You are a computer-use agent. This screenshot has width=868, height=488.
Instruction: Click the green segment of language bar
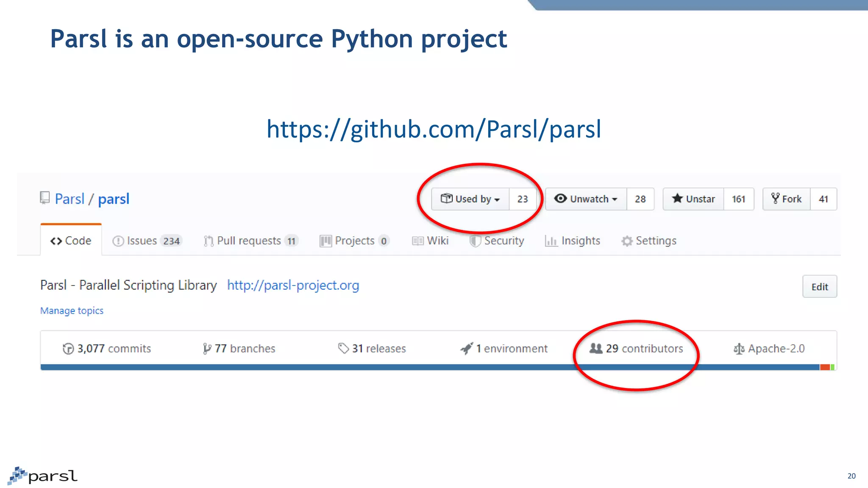tap(832, 367)
